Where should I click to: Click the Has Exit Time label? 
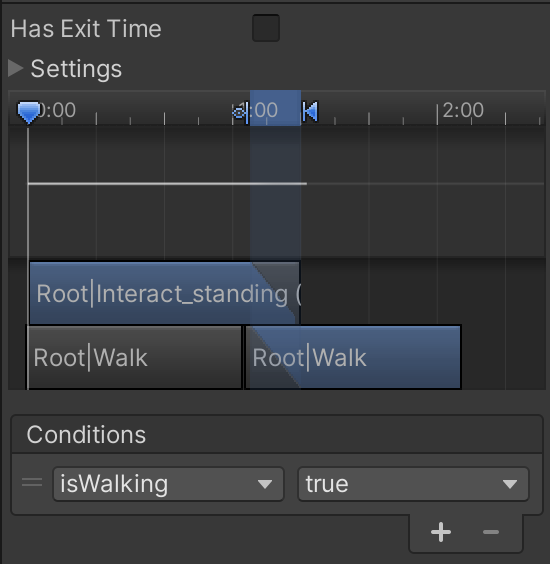click(x=86, y=28)
